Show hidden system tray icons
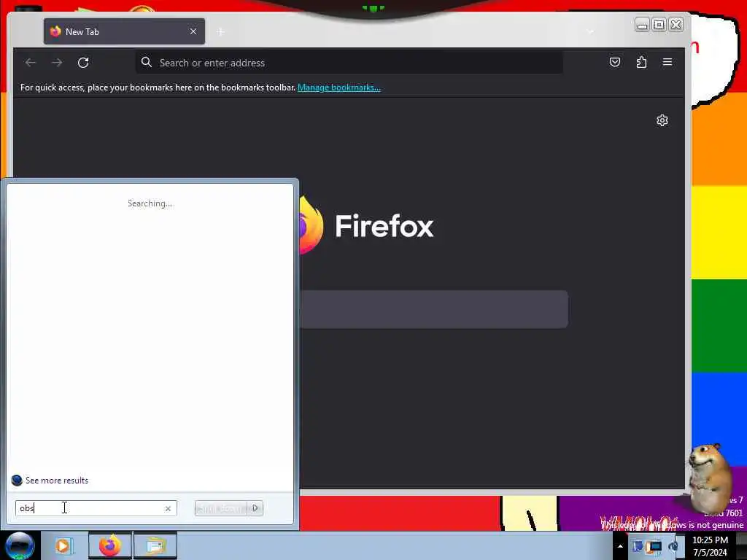 (x=620, y=546)
